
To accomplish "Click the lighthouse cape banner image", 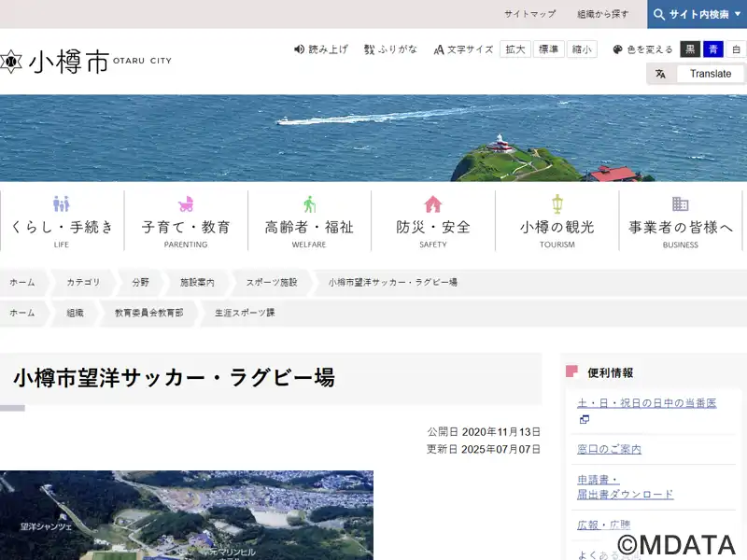I will pos(373,138).
